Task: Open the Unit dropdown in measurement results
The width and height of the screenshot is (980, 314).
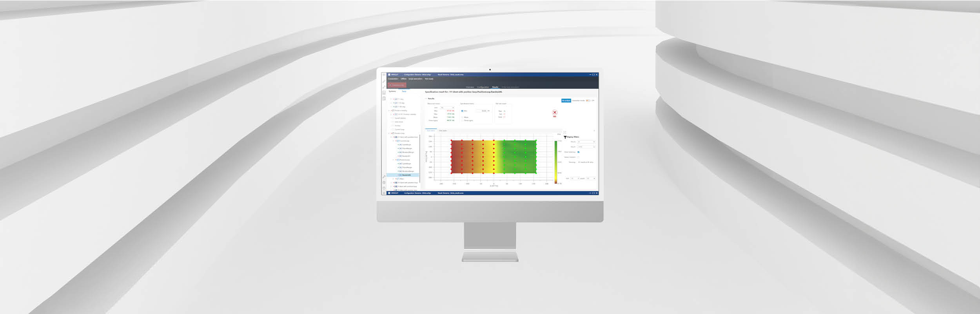Action: coord(447,108)
